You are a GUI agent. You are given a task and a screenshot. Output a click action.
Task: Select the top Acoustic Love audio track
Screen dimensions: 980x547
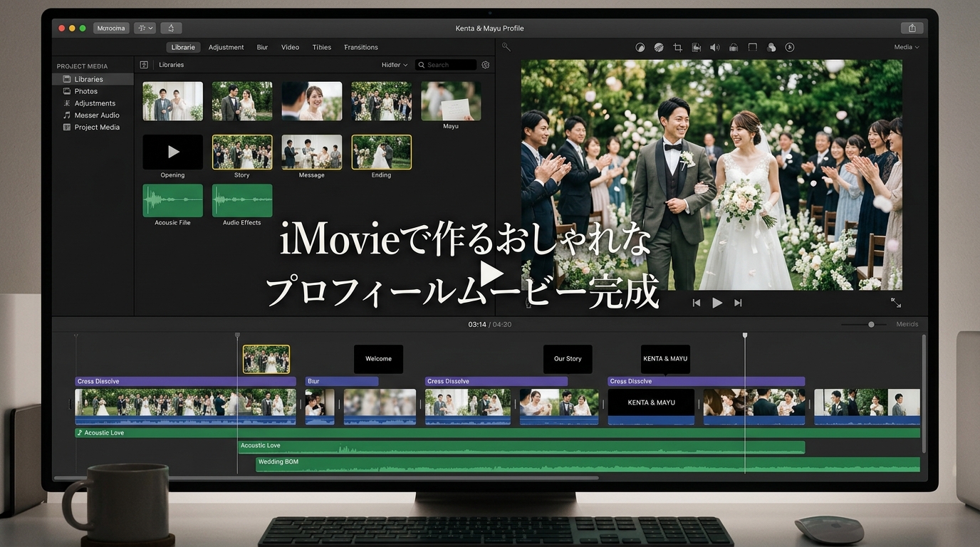(x=497, y=433)
